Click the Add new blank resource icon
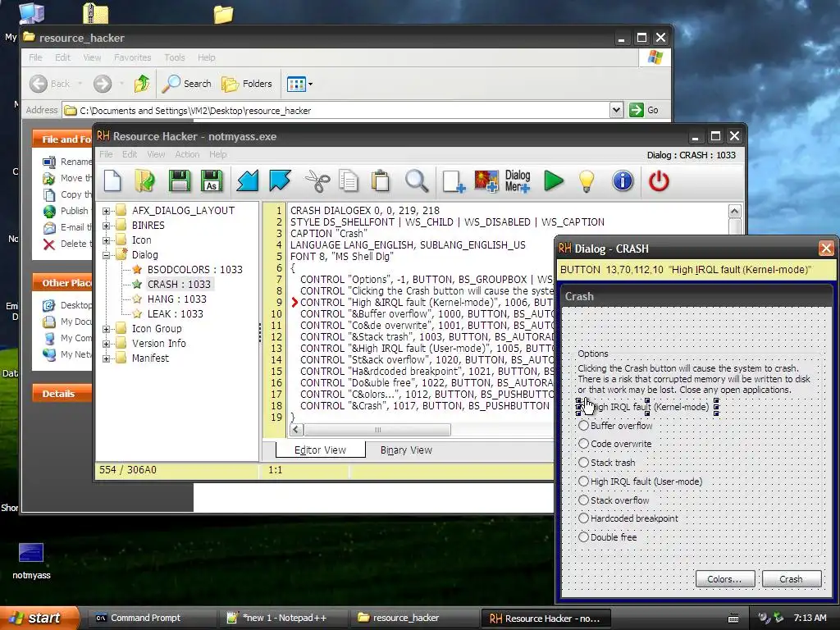Image resolution: width=840 pixels, height=630 pixels. (453, 181)
